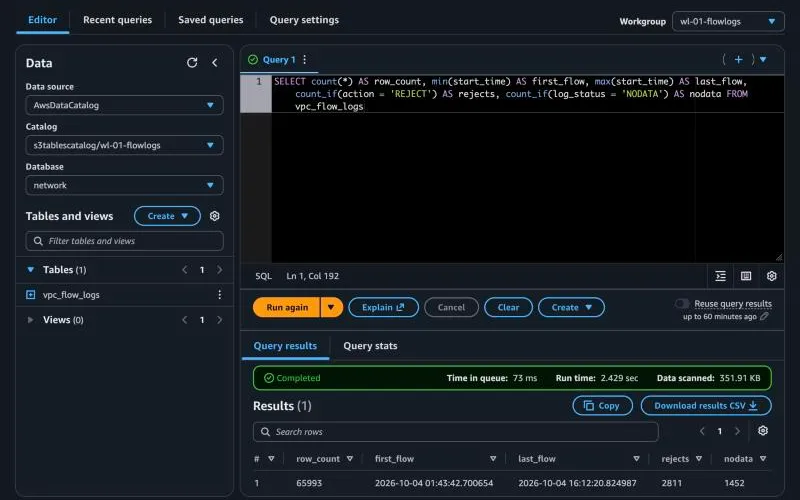Edit reuse query results age
The height and width of the screenshot is (500, 800).
pos(764,316)
